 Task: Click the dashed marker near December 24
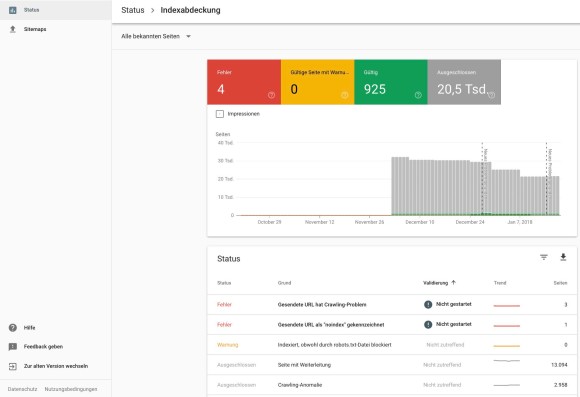click(x=482, y=179)
